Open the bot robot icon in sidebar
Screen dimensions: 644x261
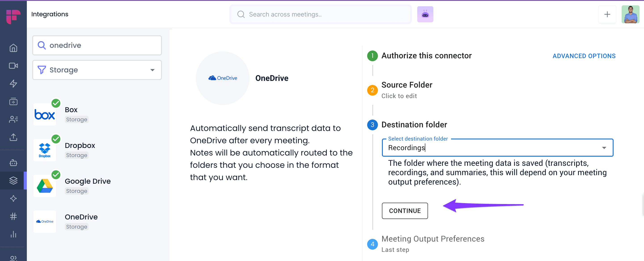click(13, 163)
